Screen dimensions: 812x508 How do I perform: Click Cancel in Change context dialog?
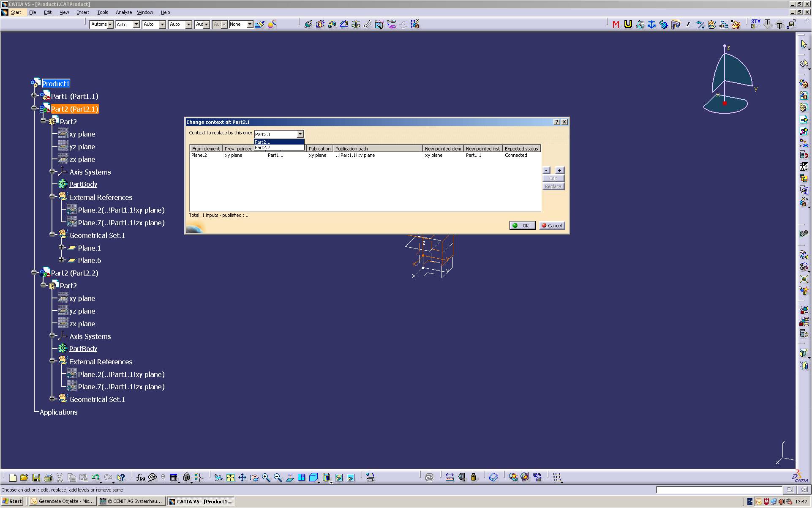point(552,226)
